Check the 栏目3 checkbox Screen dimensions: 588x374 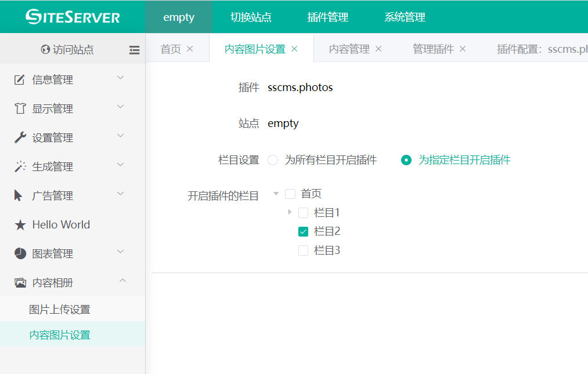pyautogui.click(x=303, y=250)
